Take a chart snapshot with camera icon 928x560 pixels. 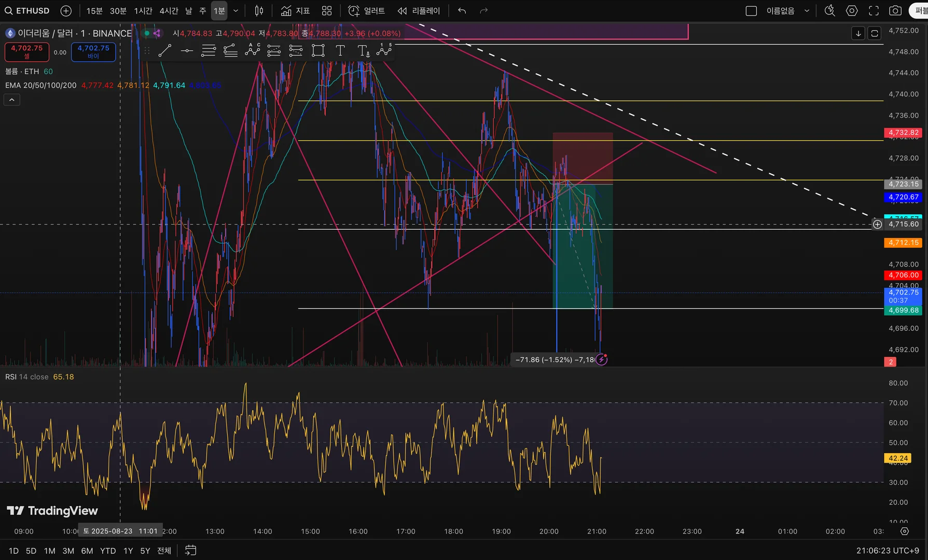(895, 10)
